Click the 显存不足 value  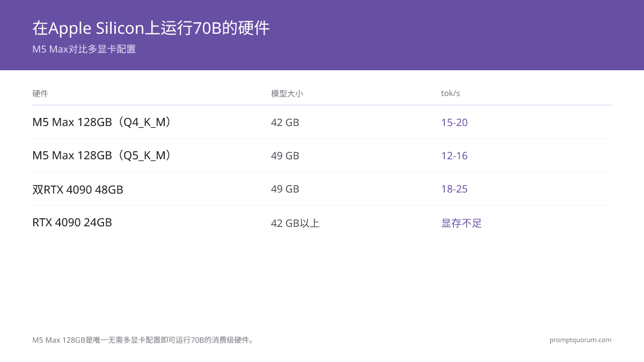tap(462, 223)
